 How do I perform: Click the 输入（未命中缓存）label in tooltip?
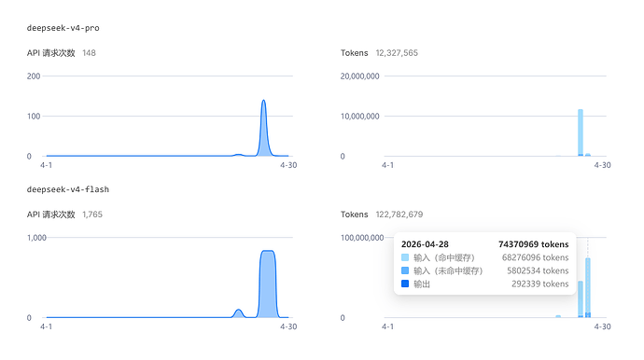coord(448,270)
